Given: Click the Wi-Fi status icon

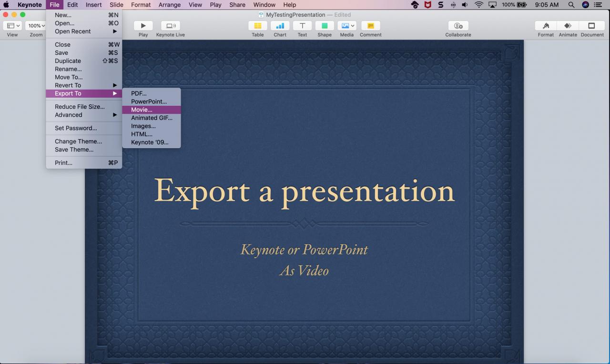Looking at the screenshot, I should point(478,5).
